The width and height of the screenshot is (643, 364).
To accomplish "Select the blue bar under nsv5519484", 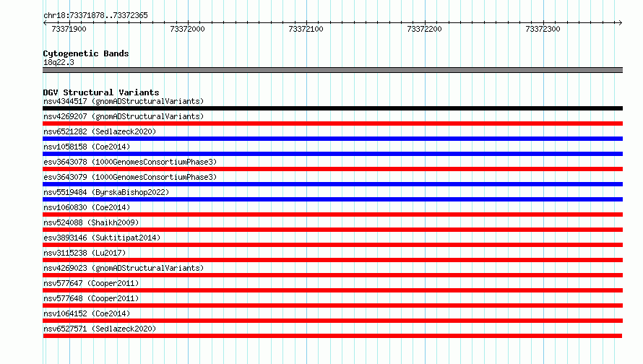I will coord(332,199).
